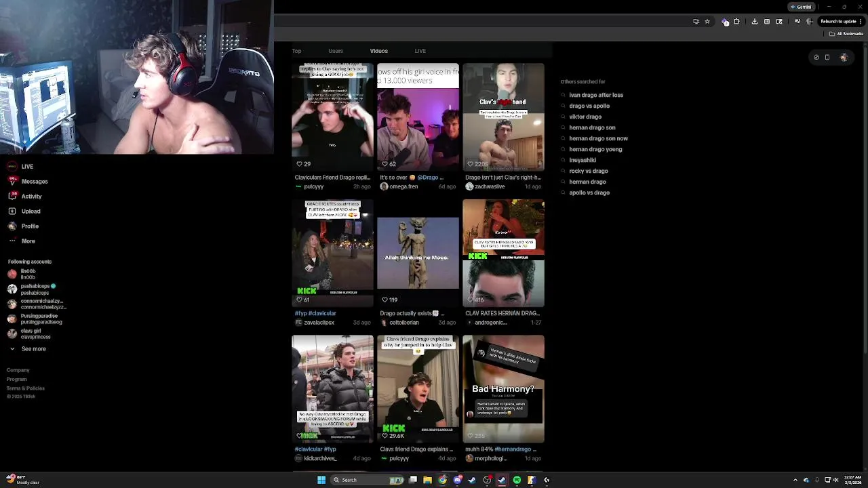Image resolution: width=868 pixels, height=488 pixels.
Task: Click the TikTok phone app icon
Action: click(827, 58)
